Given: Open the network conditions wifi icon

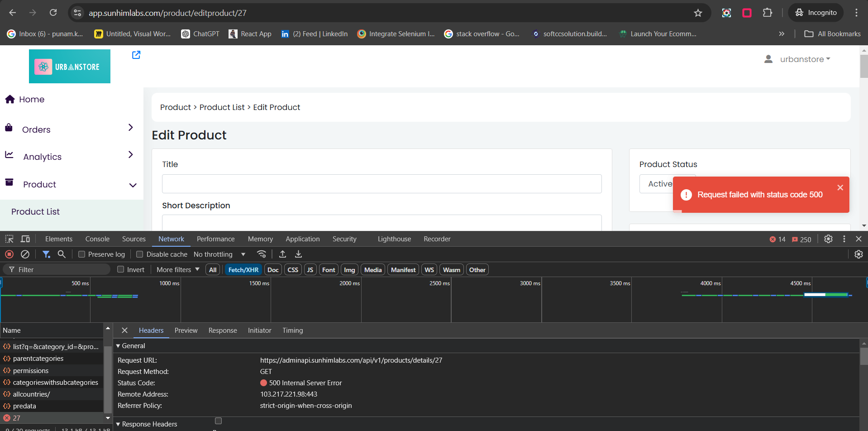Looking at the screenshot, I should click(262, 254).
